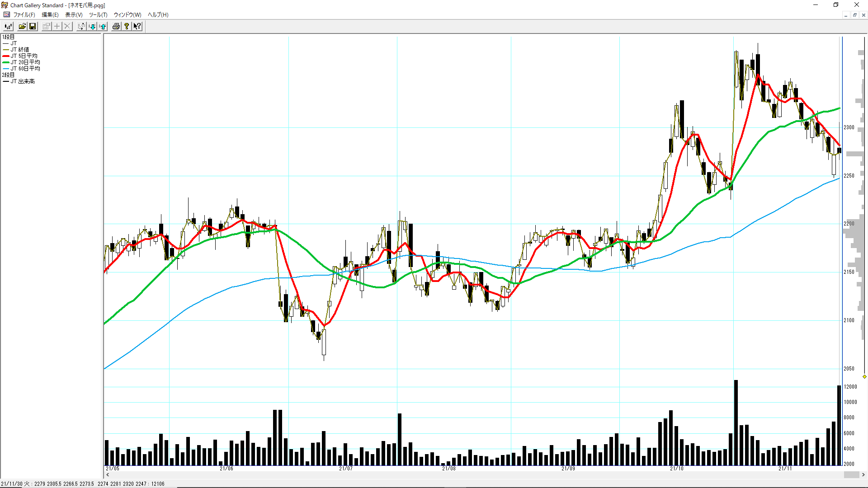Click the candlestick chart toolbar icon
Viewport: 868px width, 488px height.
9,26
